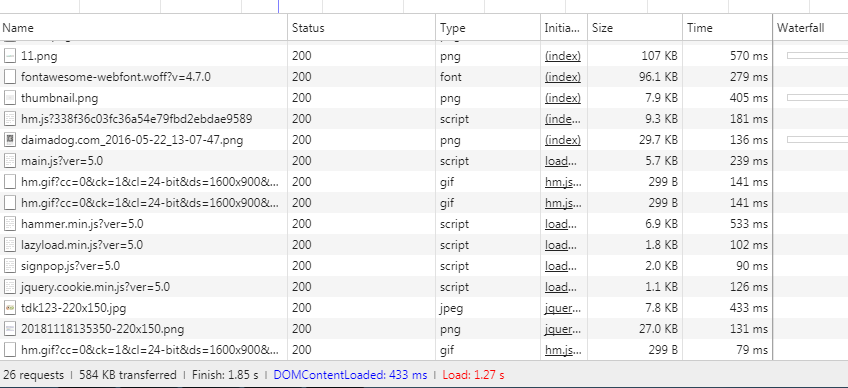
Task: Click the Load: 1.27 s status entry
Action: click(x=473, y=374)
